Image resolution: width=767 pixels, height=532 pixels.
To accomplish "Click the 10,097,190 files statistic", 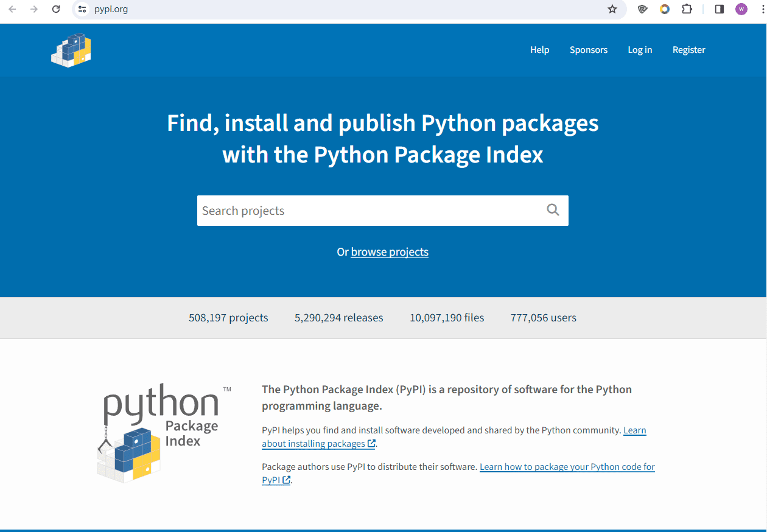I will click(x=447, y=318).
